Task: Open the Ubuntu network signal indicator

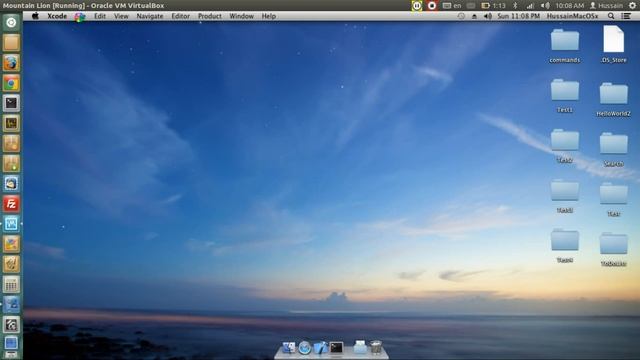Action: click(530, 6)
